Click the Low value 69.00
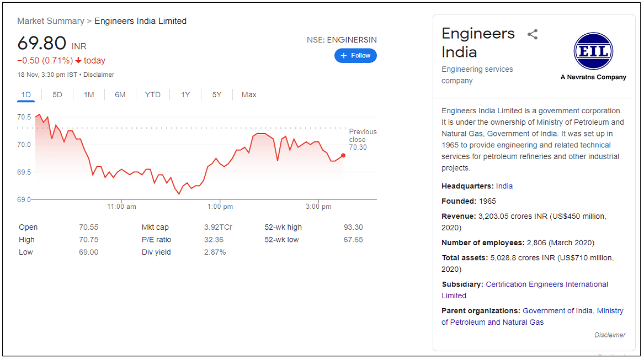 (x=89, y=252)
